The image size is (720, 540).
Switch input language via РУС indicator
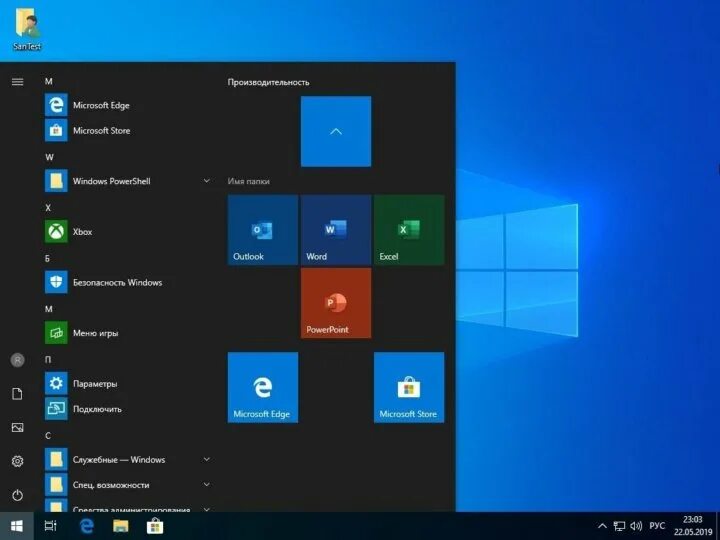657,526
